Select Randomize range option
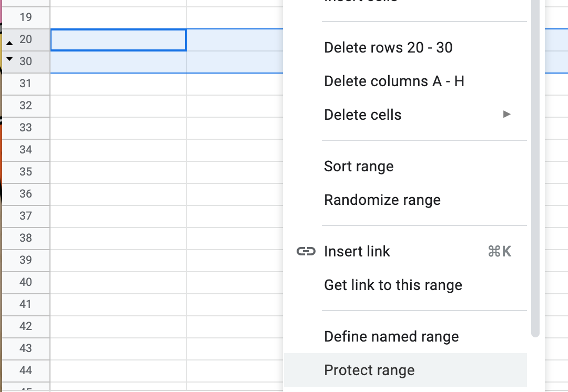 click(x=382, y=200)
